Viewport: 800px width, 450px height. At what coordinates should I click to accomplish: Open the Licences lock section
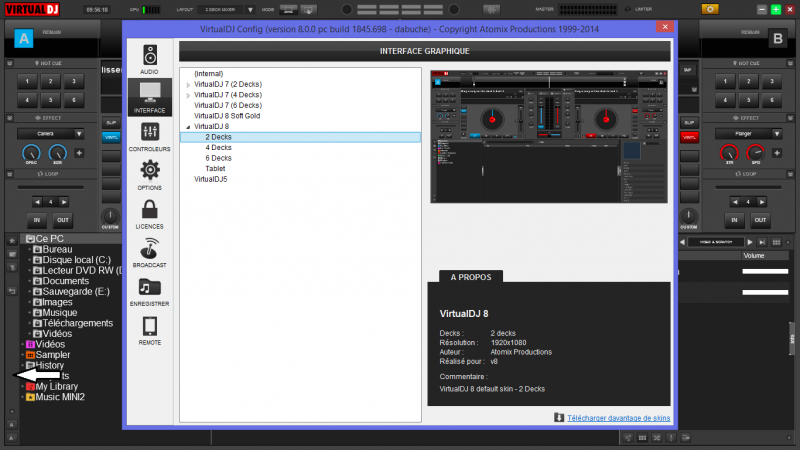click(x=149, y=214)
